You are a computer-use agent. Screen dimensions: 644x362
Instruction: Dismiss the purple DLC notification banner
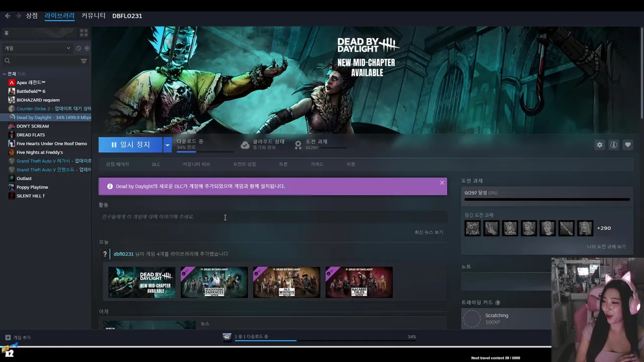click(x=442, y=183)
